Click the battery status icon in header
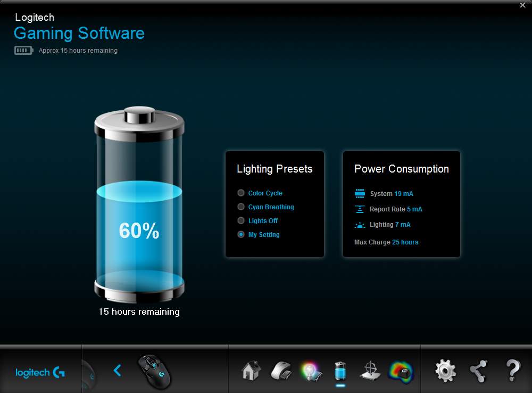The width and height of the screenshot is (532, 393). tap(23, 51)
